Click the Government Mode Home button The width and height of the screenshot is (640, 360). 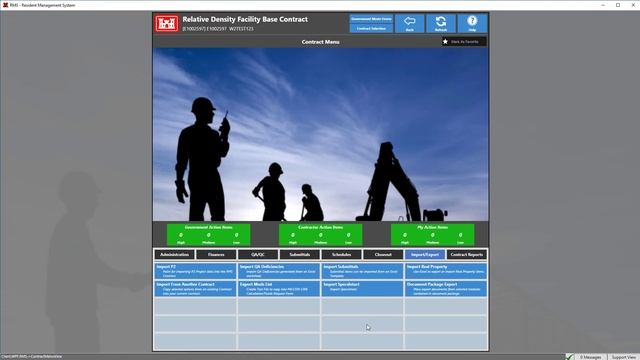point(371,19)
